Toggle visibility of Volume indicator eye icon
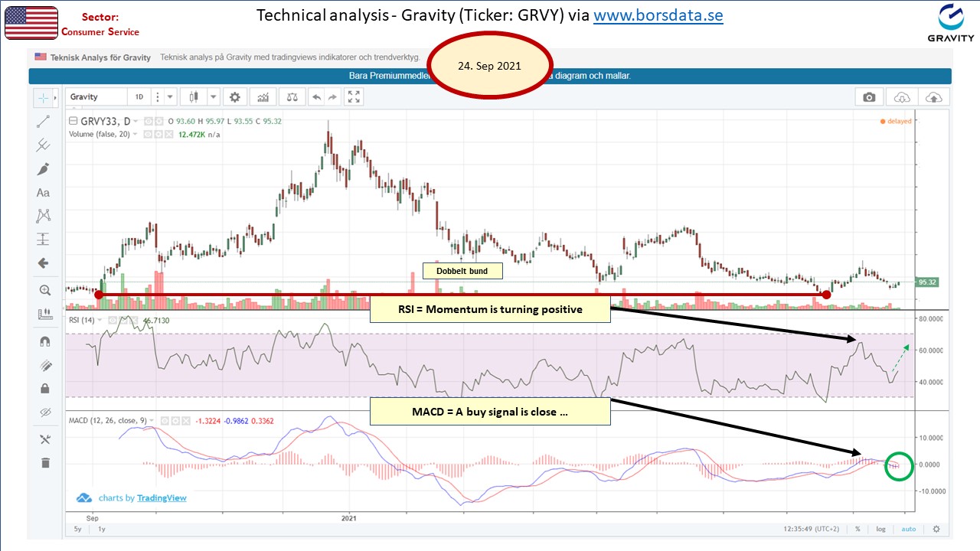Image resolution: width=980 pixels, height=551 pixels. [x=149, y=134]
